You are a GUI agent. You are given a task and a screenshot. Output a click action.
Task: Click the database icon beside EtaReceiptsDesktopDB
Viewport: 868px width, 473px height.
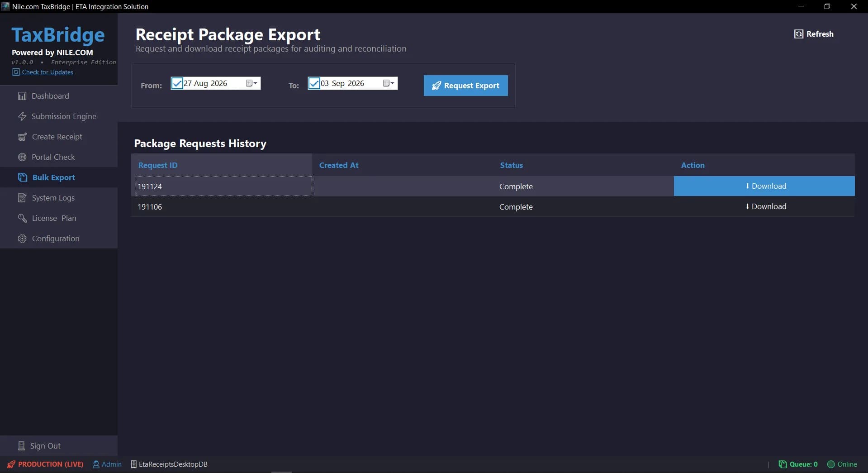[133, 464]
